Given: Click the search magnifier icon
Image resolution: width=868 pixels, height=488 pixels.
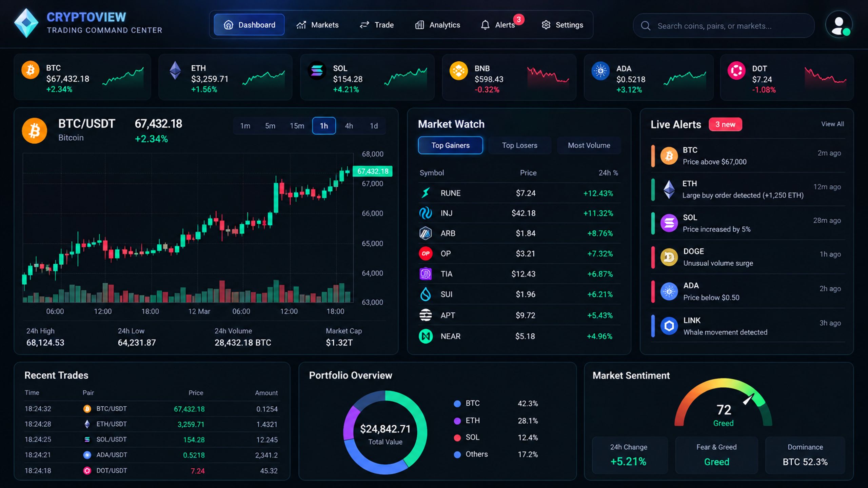Looking at the screenshot, I should tap(646, 26).
